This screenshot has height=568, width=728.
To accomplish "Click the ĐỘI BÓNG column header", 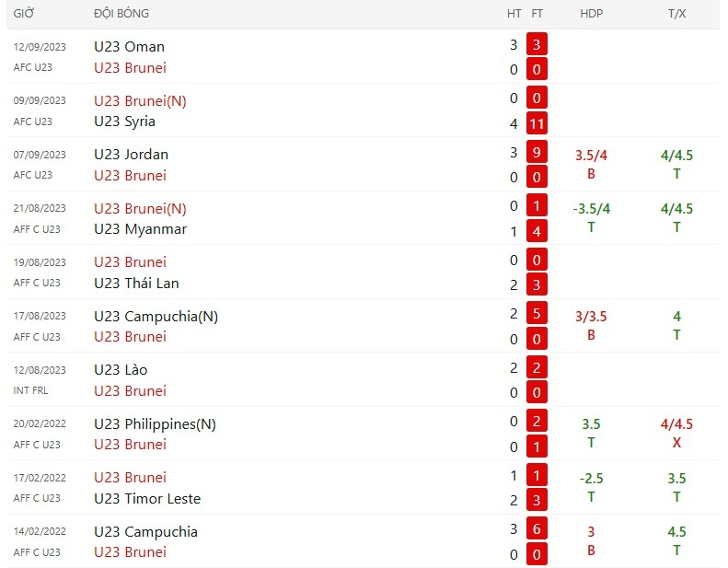I will [121, 14].
